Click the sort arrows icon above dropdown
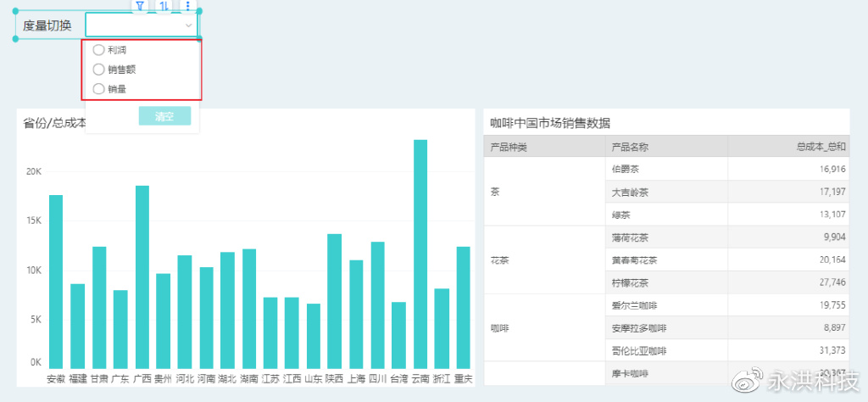868x402 pixels. pos(164,6)
